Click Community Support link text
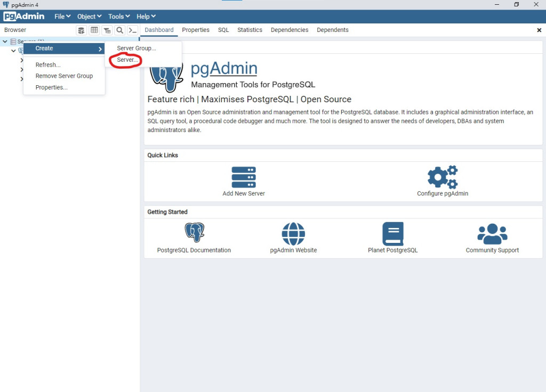The width and height of the screenshot is (546, 392). [492, 250]
